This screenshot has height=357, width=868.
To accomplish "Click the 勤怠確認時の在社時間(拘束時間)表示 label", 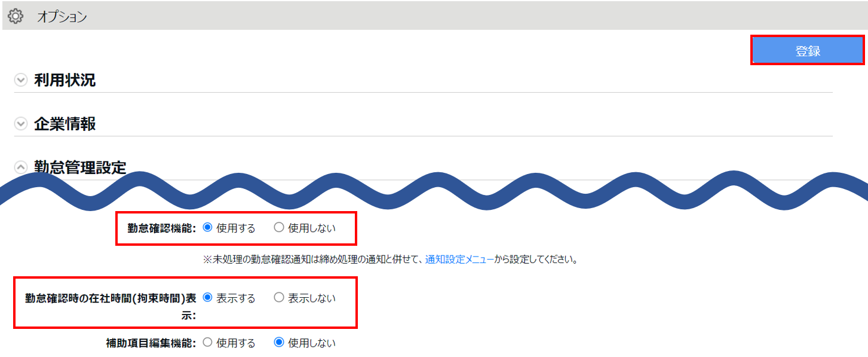I will 111,307.
